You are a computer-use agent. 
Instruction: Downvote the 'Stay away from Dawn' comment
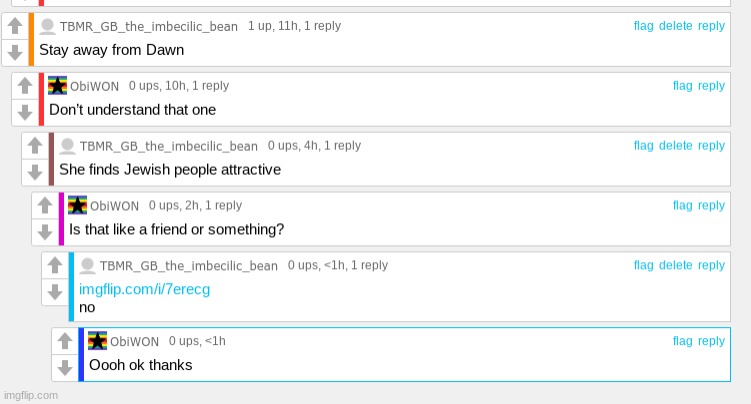15,52
